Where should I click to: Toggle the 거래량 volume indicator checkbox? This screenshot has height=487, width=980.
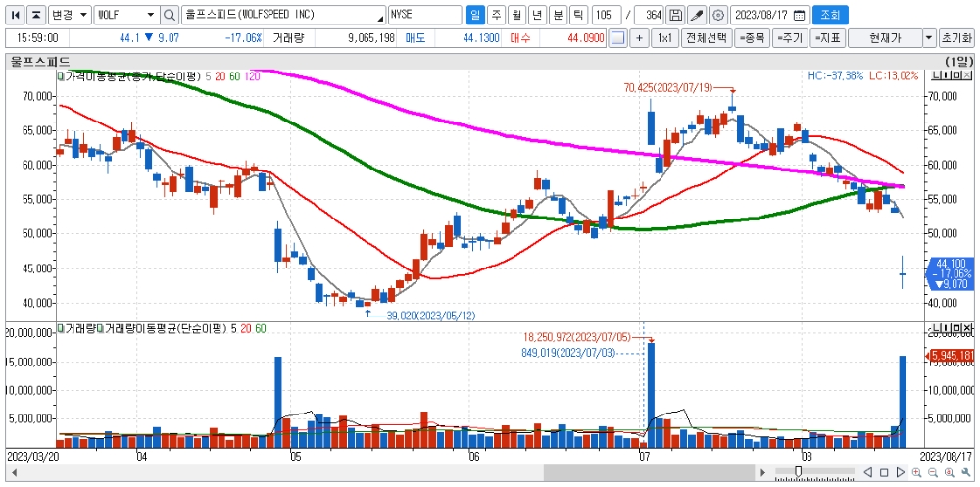point(61,328)
